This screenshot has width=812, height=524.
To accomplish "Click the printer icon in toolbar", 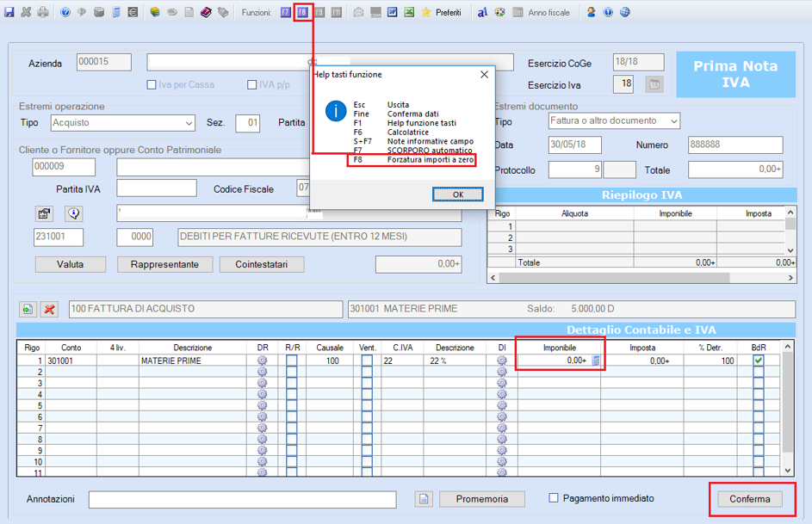I will [x=43, y=12].
